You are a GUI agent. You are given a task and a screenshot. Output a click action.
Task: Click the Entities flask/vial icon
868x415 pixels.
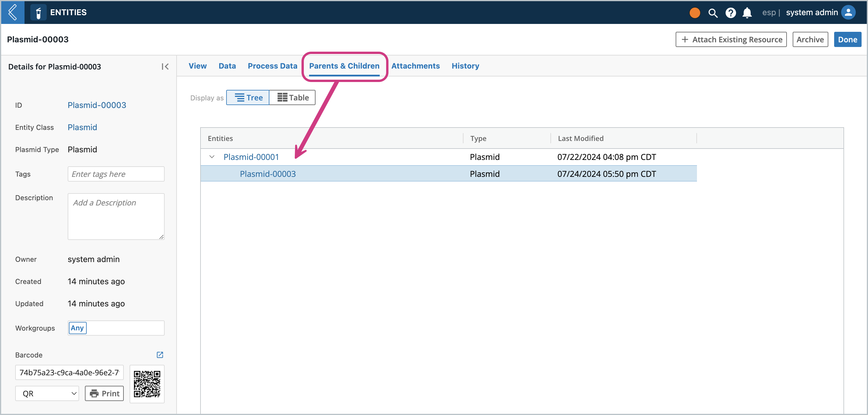tap(36, 12)
